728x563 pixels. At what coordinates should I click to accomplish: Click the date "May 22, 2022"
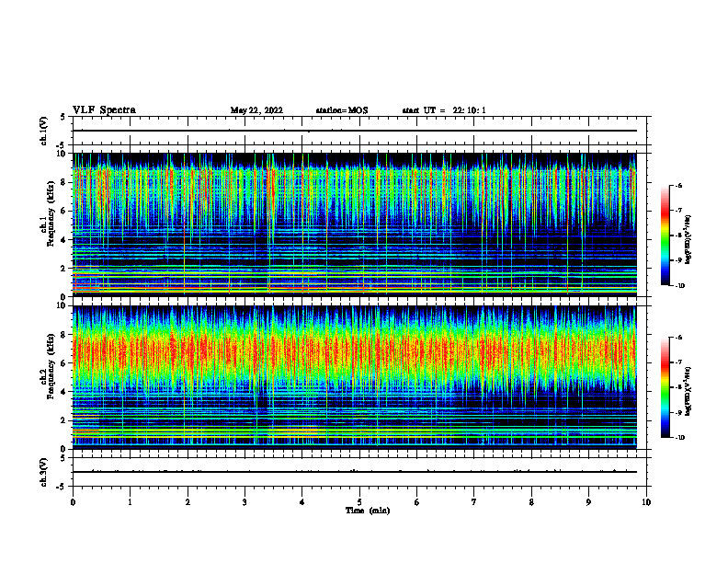coord(256,110)
